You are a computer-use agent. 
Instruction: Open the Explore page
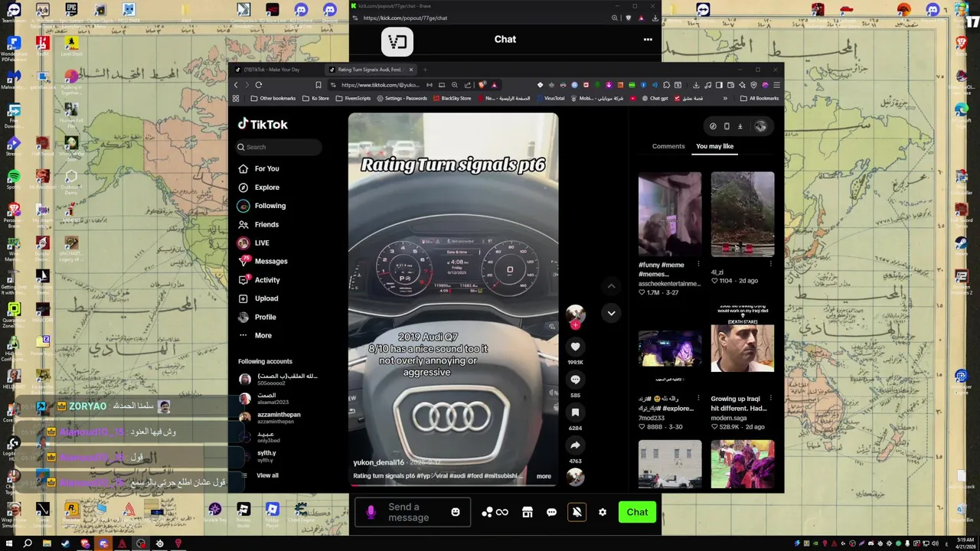pos(259,187)
